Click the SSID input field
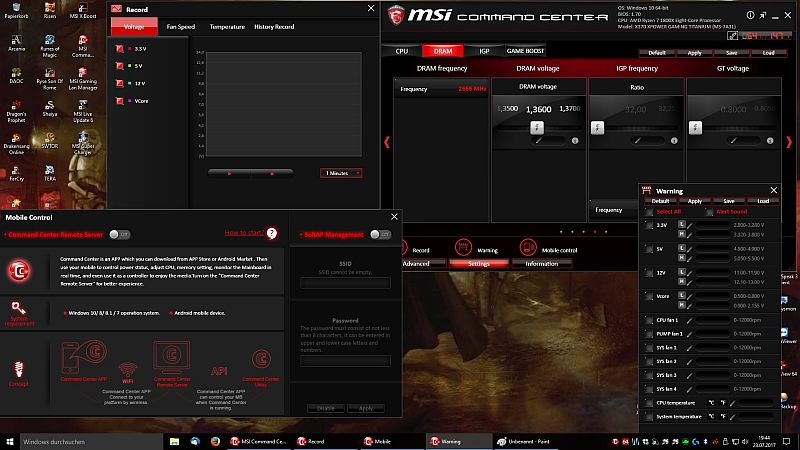This screenshot has height=450, width=800. point(345,283)
